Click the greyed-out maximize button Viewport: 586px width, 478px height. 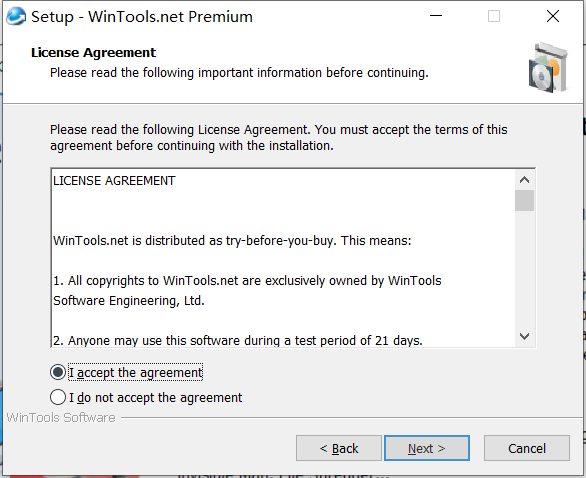[494, 16]
